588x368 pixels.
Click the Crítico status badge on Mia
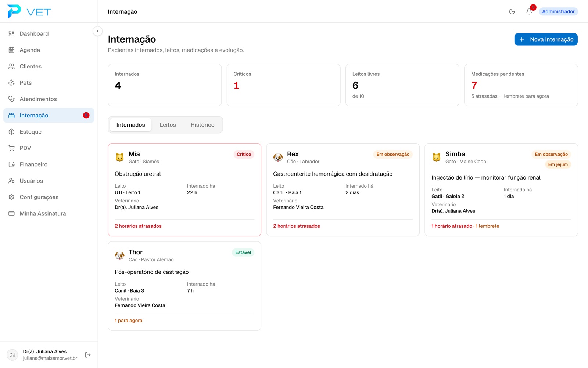pyautogui.click(x=244, y=154)
